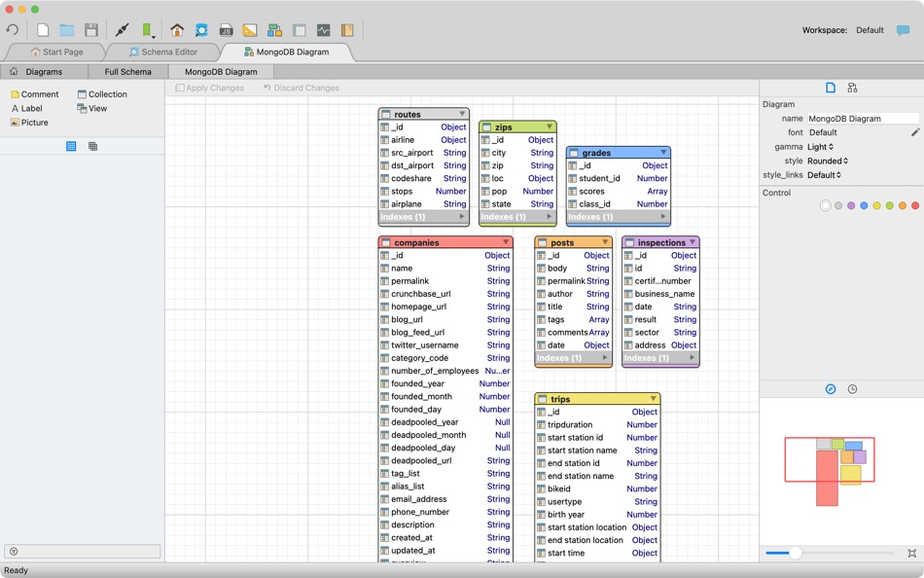Select the Collection tool in the left sidebar

(102, 93)
